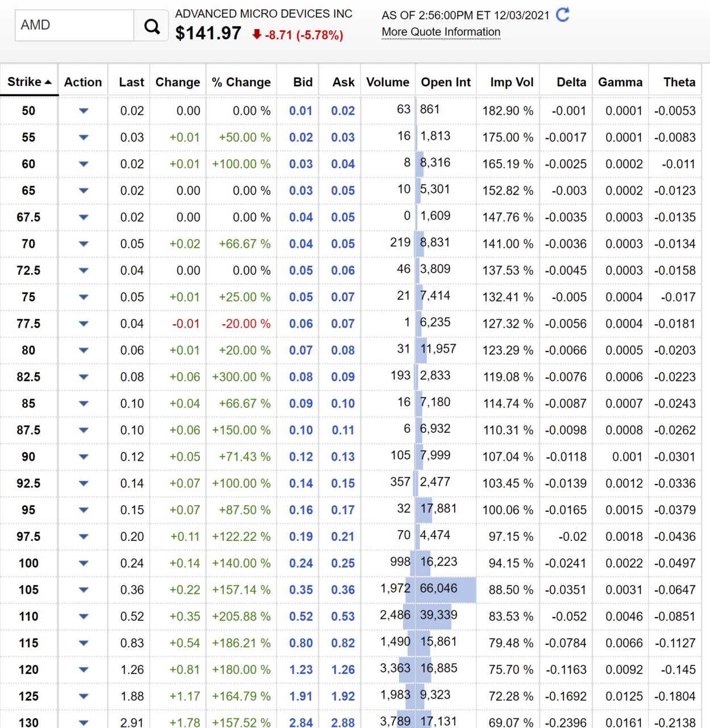Sort the table by Volume header
Screen dimensions: 710x728
point(388,82)
